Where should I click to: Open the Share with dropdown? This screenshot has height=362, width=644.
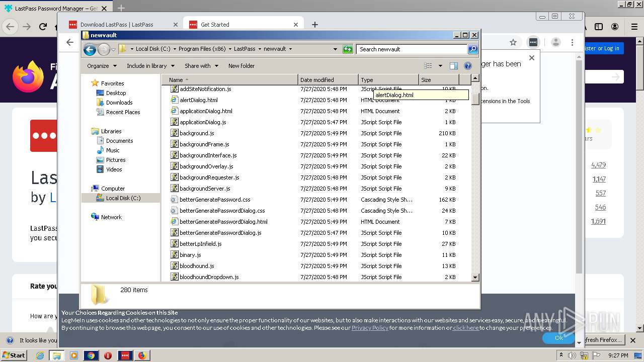(x=201, y=66)
